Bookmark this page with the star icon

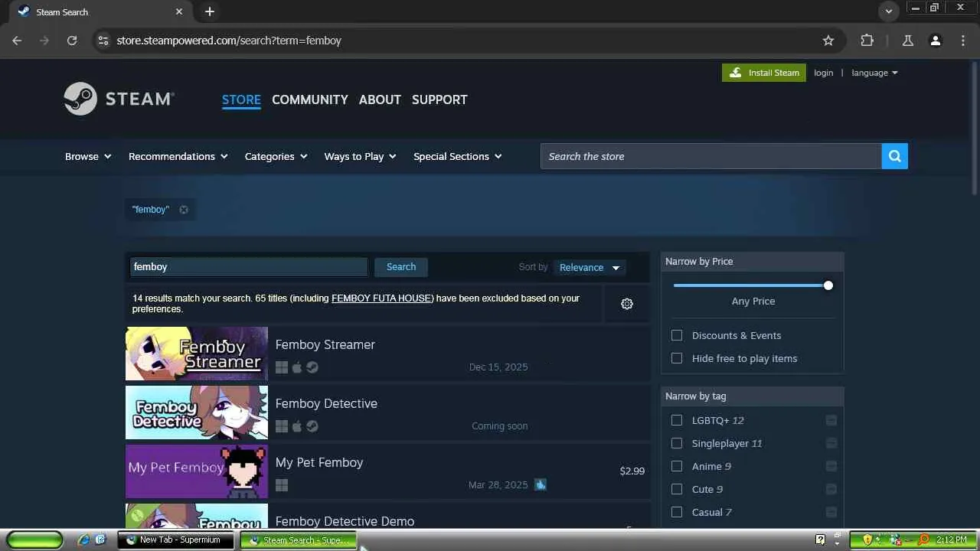(828, 41)
